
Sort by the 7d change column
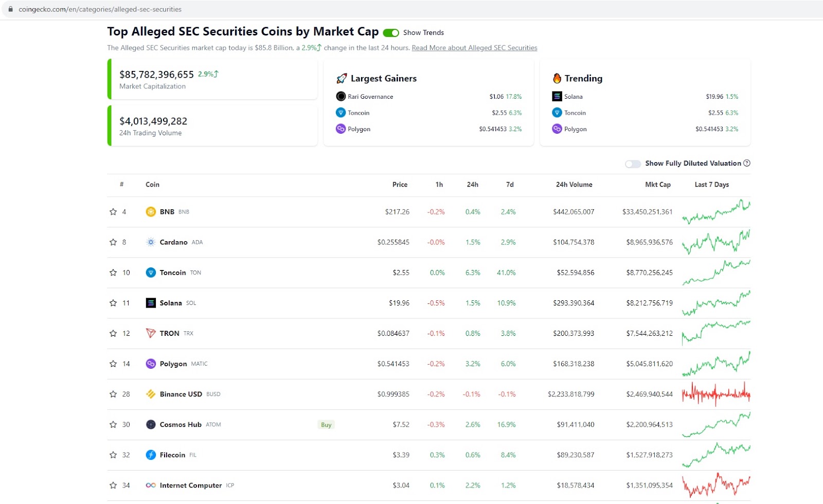click(x=510, y=185)
